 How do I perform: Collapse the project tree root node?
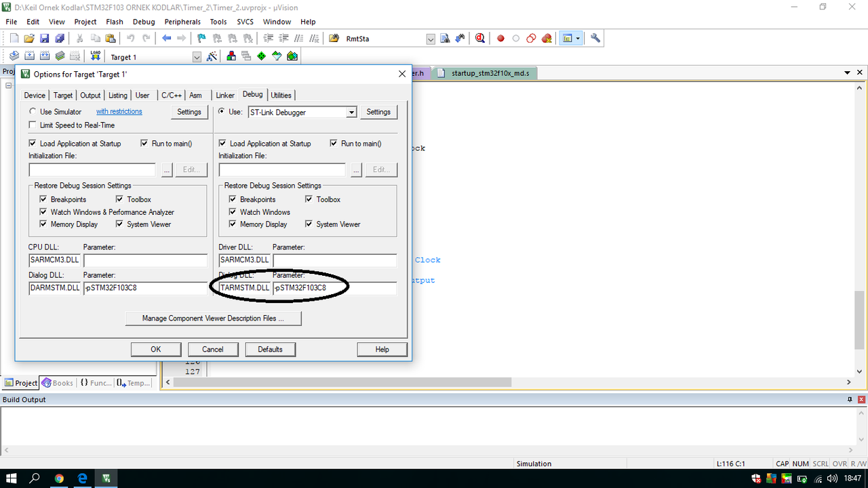9,86
